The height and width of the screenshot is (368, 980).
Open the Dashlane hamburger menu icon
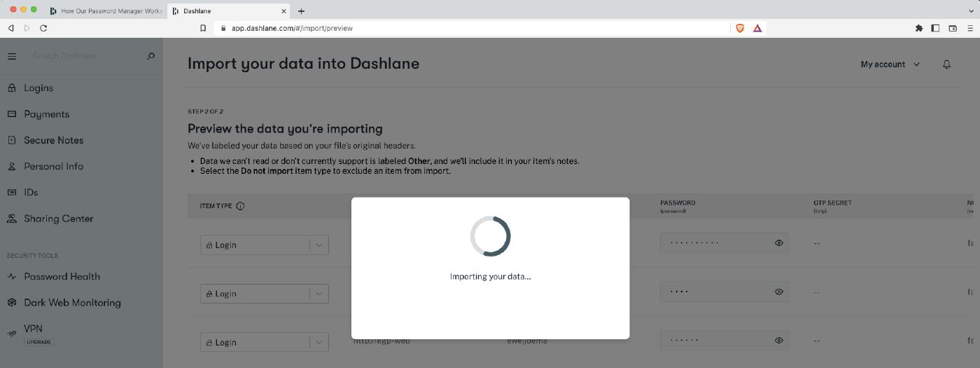pyautogui.click(x=12, y=56)
